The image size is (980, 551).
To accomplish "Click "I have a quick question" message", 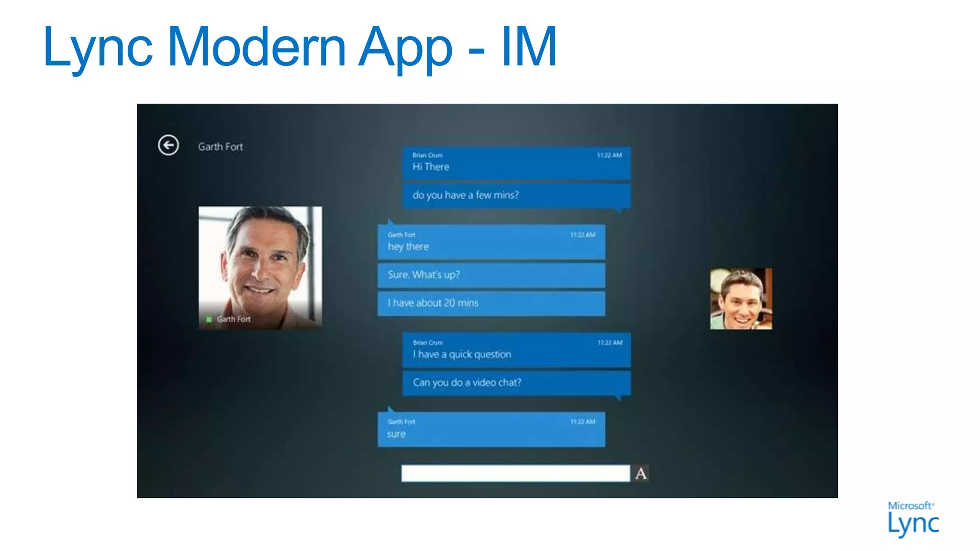I will coord(517,350).
